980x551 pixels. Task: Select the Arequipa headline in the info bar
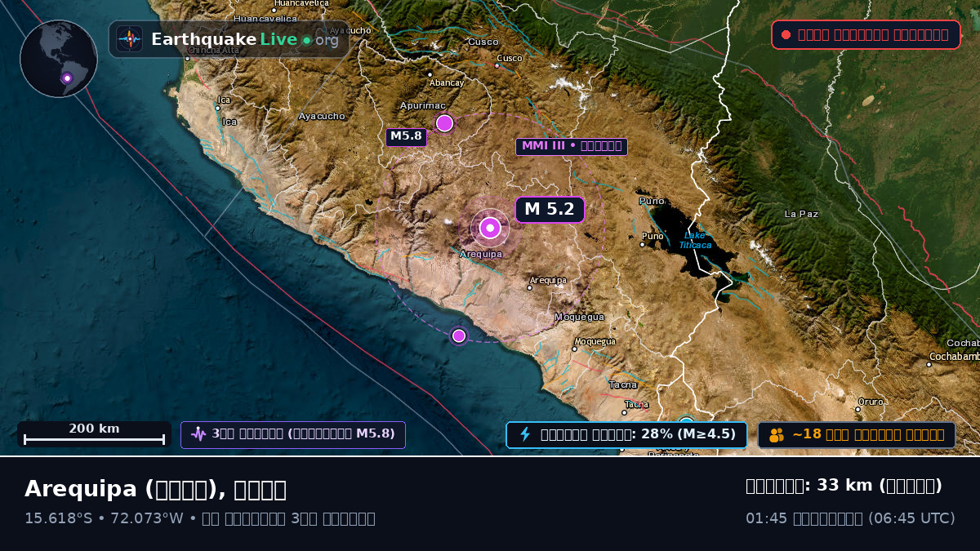155,489
